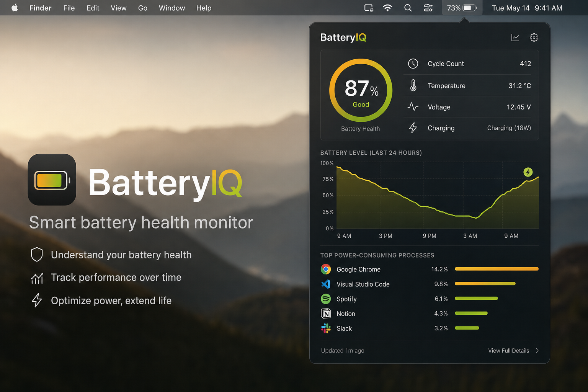Select the Notion process name
This screenshot has width=588, height=392.
pos(346,314)
